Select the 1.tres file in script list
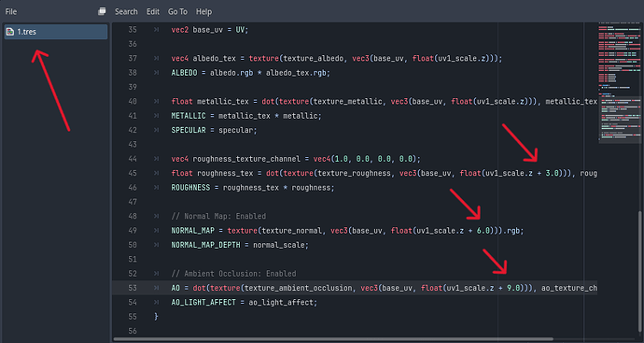 56,32
